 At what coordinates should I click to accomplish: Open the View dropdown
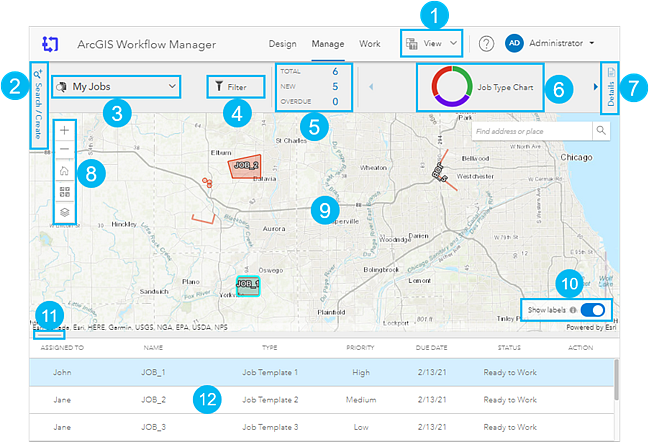[432, 43]
